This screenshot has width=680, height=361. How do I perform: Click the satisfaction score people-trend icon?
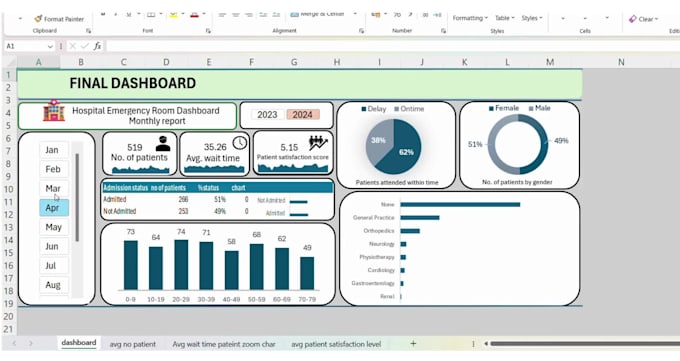318,142
